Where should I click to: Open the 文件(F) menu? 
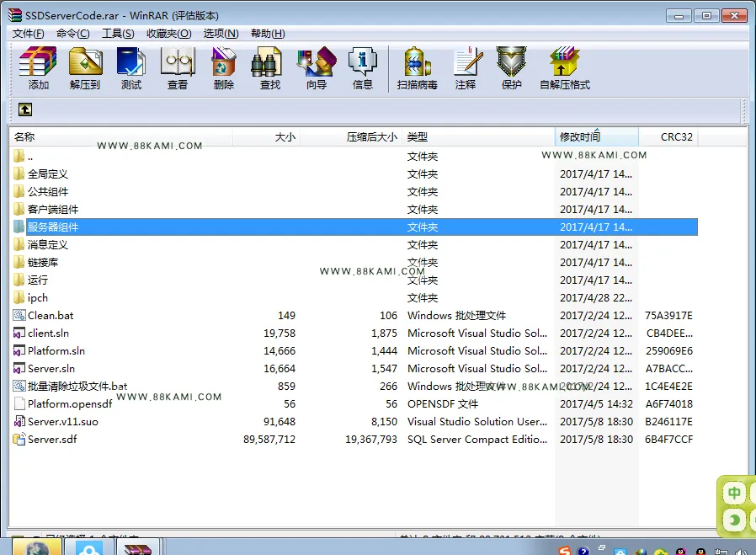coord(29,34)
